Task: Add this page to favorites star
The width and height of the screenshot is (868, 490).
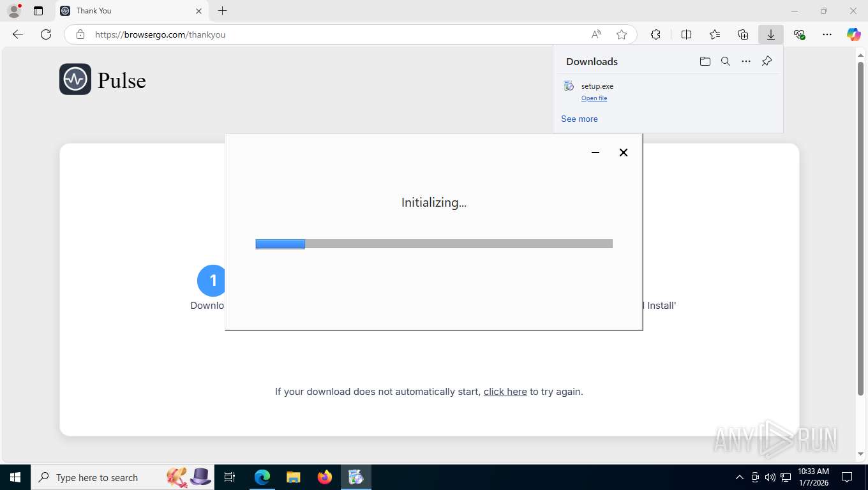Action: tap(622, 34)
